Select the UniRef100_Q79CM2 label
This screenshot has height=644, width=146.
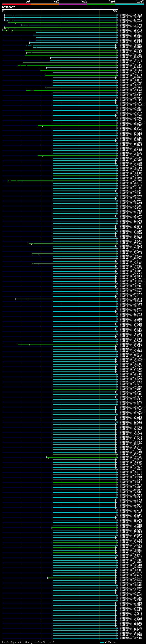(x=131, y=125)
